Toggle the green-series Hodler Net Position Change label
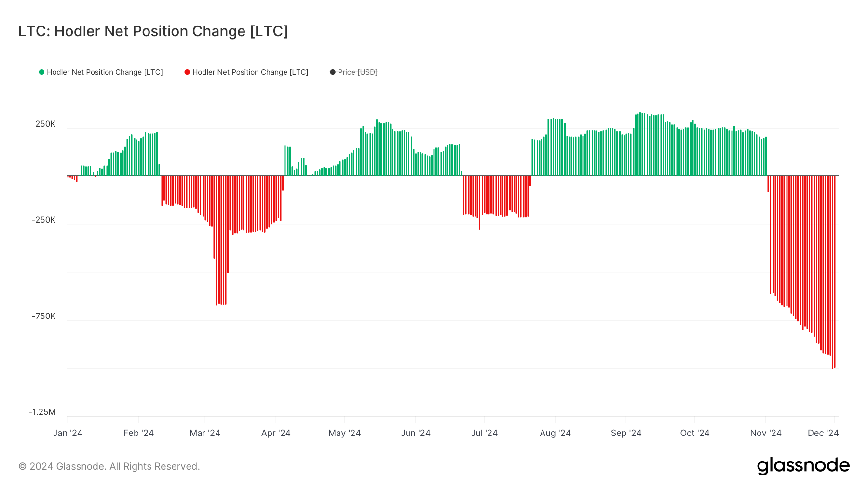Viewport: 868px width, 488px height. coord(105,72)
